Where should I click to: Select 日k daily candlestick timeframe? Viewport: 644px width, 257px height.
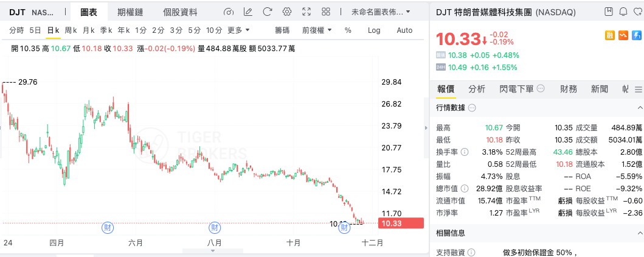click(x=53, y=30)
